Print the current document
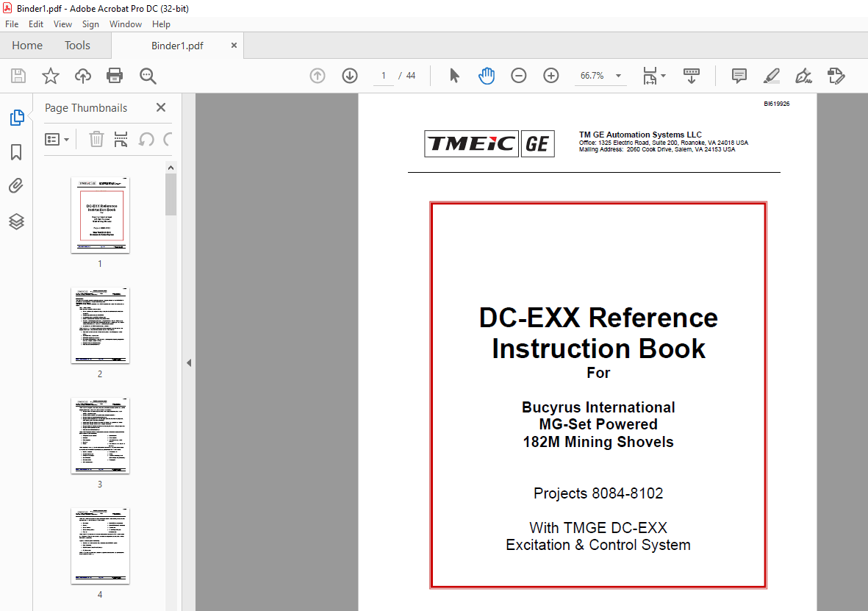This screenshot has width=868, height=611. tap(115, 76)
